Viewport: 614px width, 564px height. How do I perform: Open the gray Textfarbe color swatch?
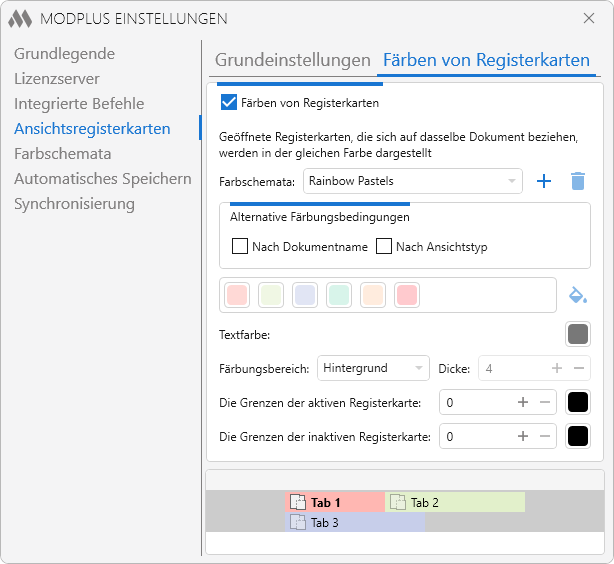[578, 334]
